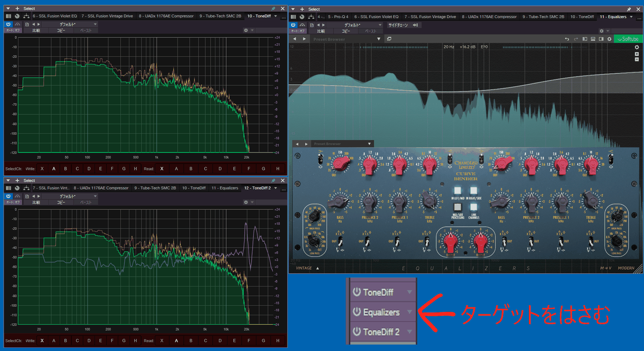Select Write channel B in top ToneDiff window
Viewport: 644px width, 351px height.
(66, 169)
